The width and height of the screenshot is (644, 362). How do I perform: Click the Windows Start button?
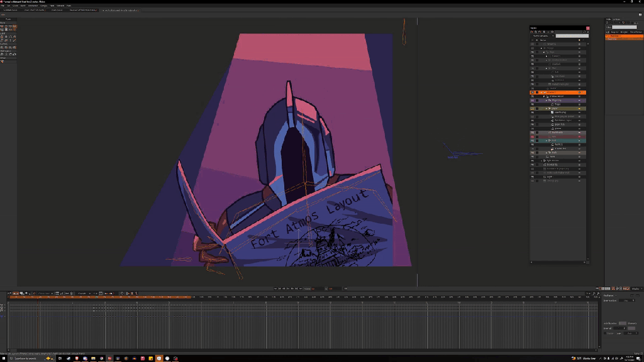4,358
